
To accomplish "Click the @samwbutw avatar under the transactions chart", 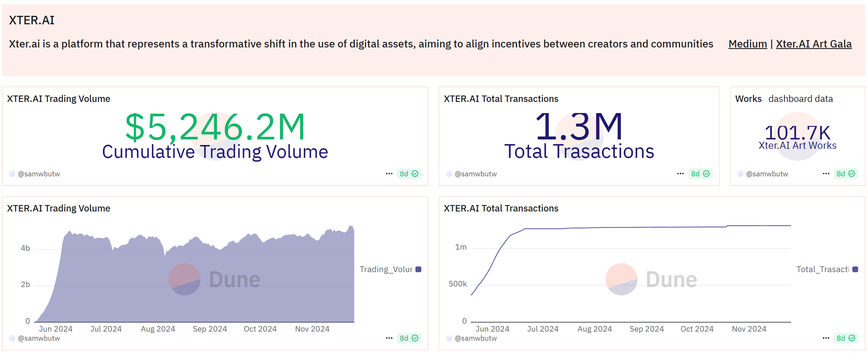I will [449, 338].
